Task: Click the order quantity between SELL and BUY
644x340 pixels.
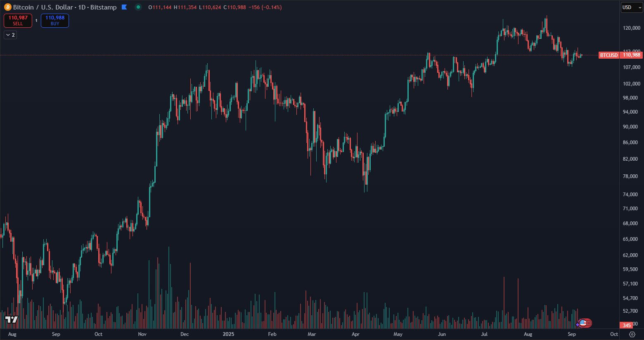Action: pos(36,21)
